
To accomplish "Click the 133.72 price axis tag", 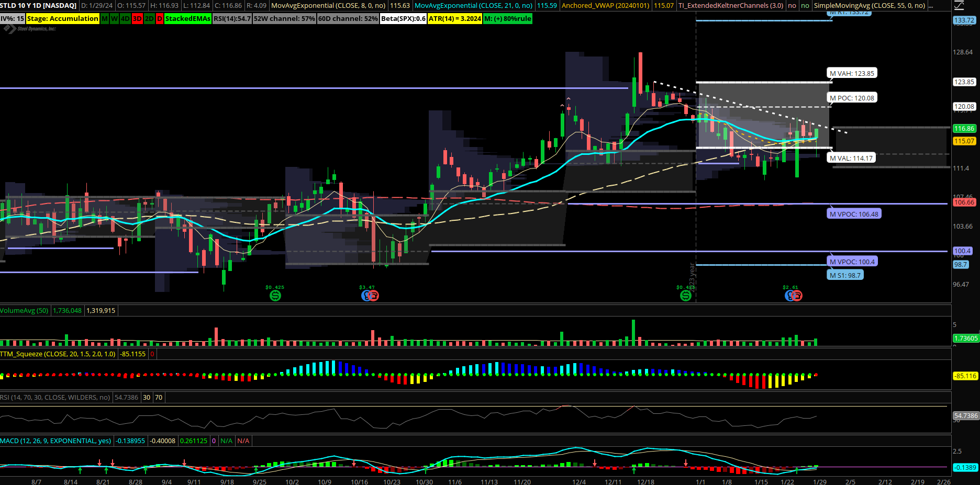I will pos(964,20).
